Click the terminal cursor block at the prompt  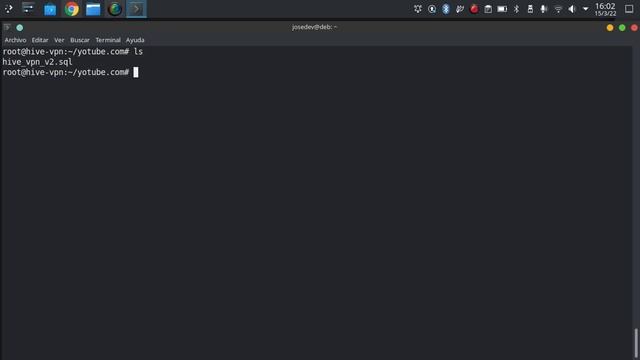[x=136, y=72]
